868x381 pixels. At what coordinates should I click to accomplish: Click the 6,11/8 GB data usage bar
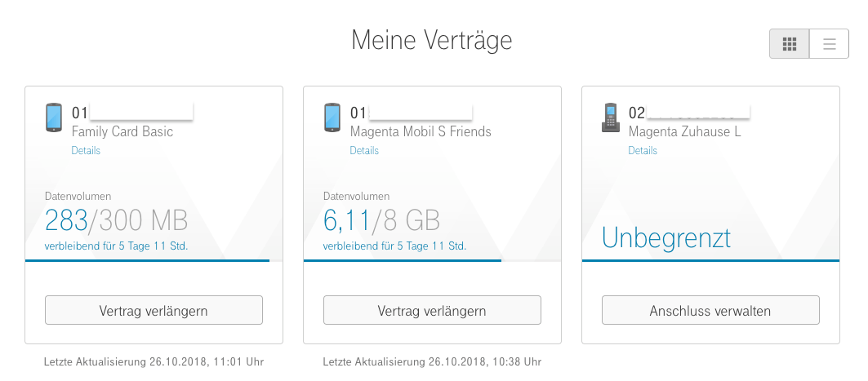tap(432, 260)
